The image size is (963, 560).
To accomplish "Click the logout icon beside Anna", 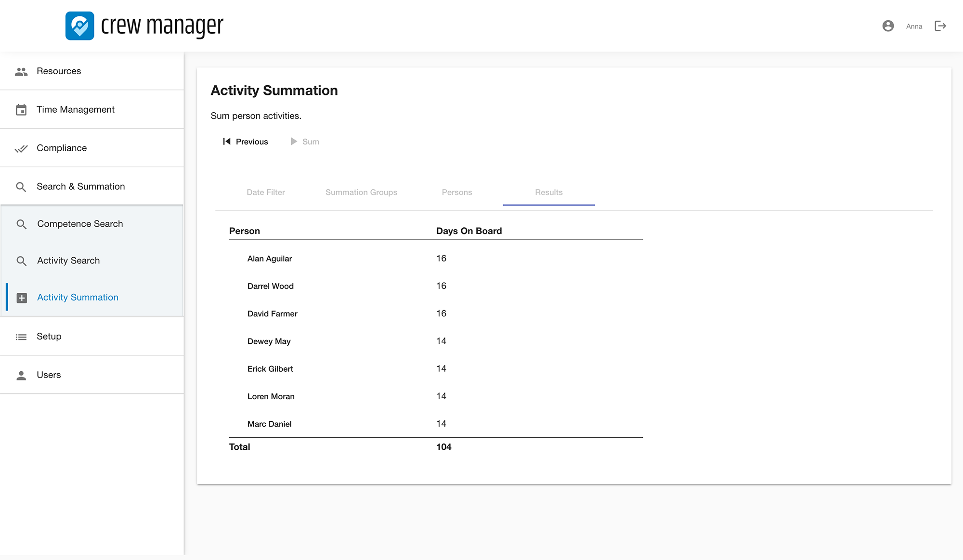I will (940, 26).
